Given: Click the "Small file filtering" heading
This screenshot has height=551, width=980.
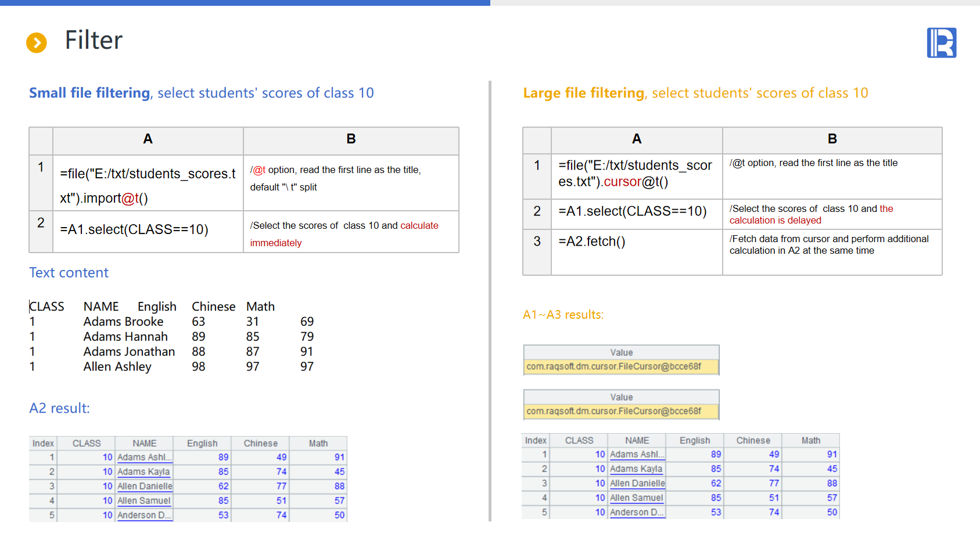Looking at the screenshot, I should (x=89, y=93).
